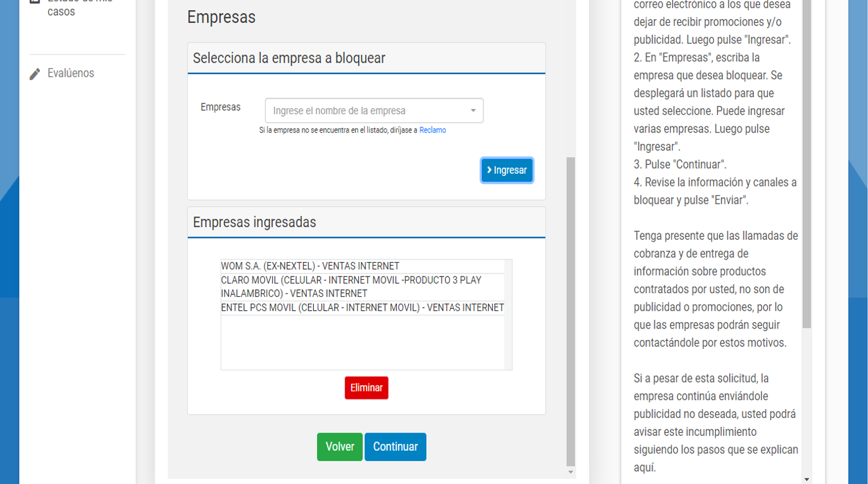Click the Ingresar button
Screen dimensions: 868x484
(x=507, y=170)
